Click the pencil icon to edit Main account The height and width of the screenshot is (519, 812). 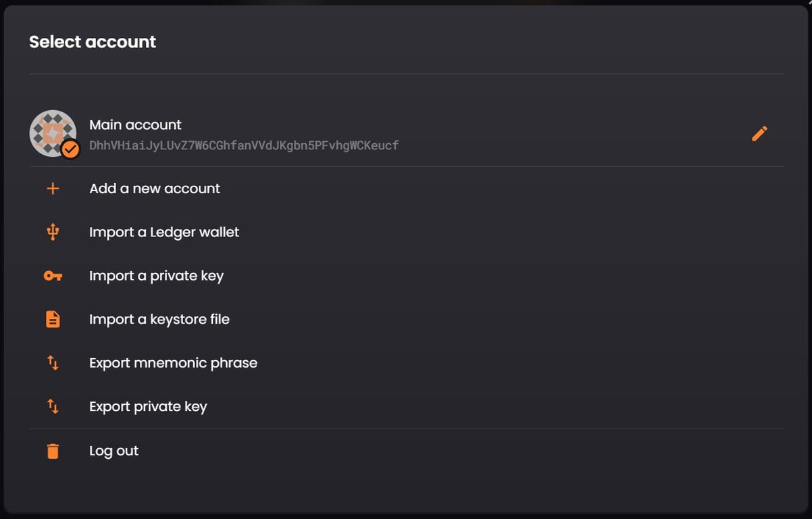coord(759,134)
